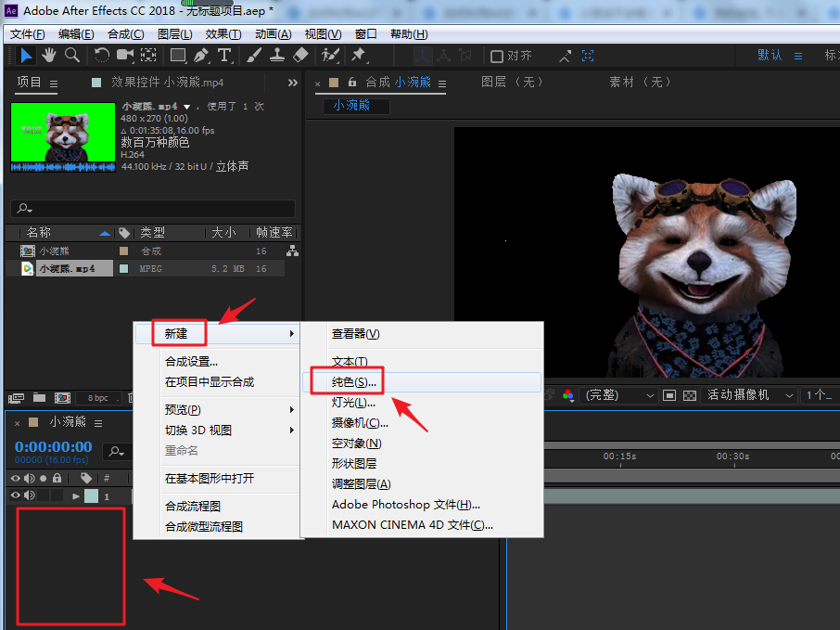The image size is (840, 630).
Task: Open the Project panel menu
Action: [x=54, y=84]
